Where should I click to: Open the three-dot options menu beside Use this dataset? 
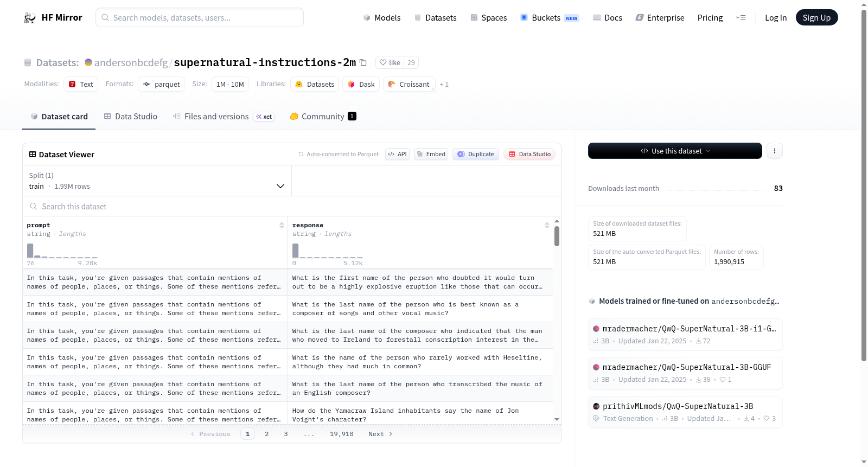click(x=775, y=151)
